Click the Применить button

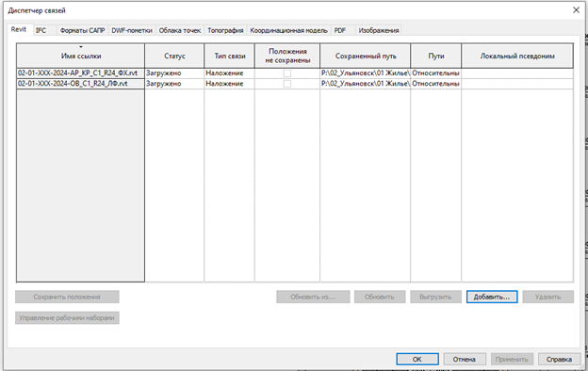coord(512,359)
